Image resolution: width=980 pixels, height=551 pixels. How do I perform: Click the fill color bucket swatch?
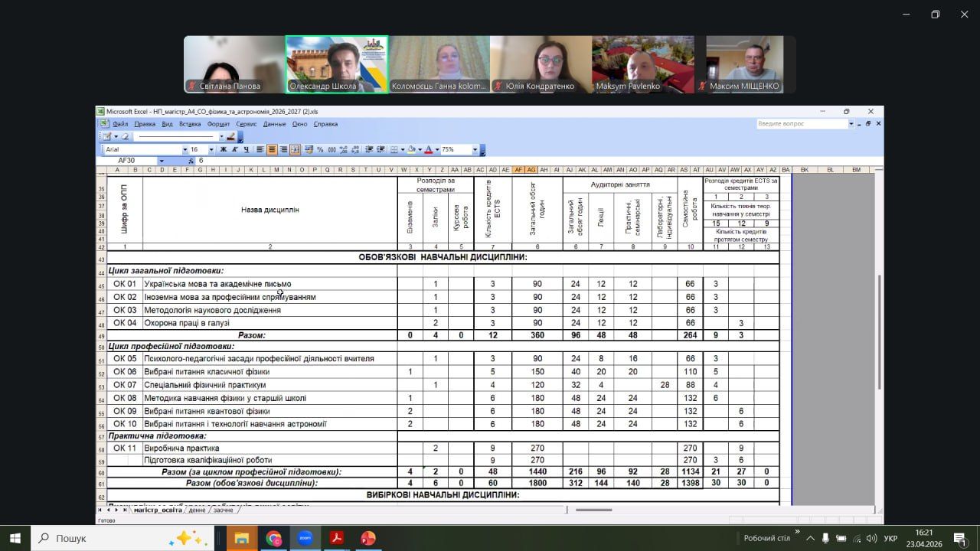pos(411,150)
